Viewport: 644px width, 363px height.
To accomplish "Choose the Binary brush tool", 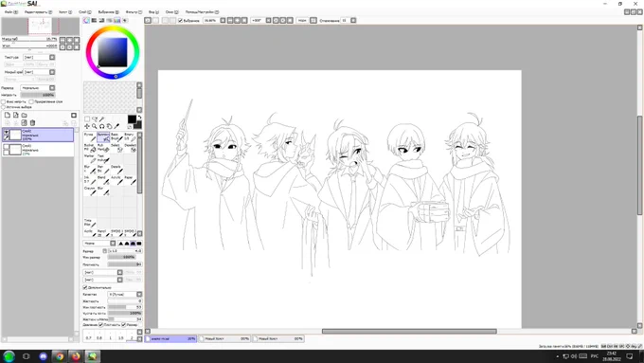I will click(x=130, y=137).
